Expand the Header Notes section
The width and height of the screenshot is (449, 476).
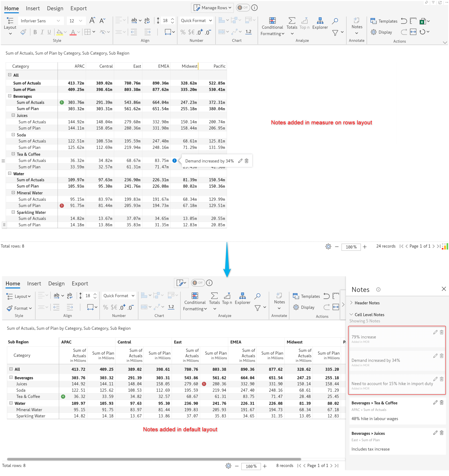pos(351,303)
